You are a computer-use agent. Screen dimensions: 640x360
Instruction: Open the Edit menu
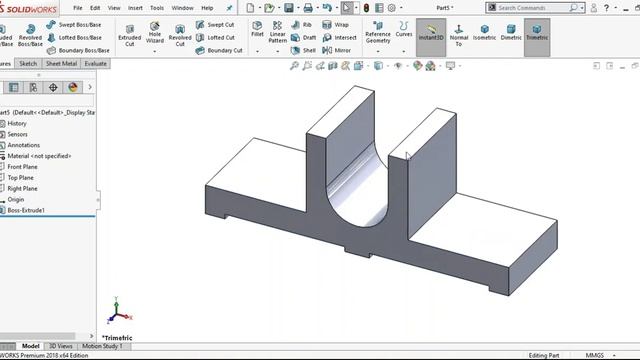(95, 8)
